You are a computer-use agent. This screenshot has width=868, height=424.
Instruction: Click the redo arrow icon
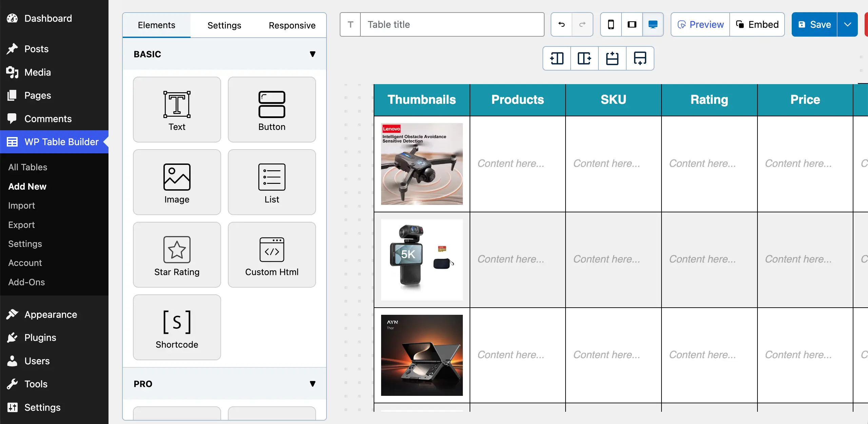coord(583,24)
